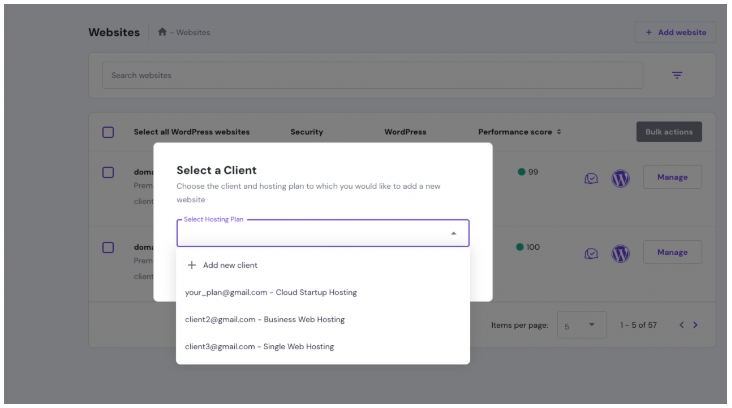Choose client2@gmail.com Business Web Hosting option
Viewport: 732px width, 408px height.
265,319
